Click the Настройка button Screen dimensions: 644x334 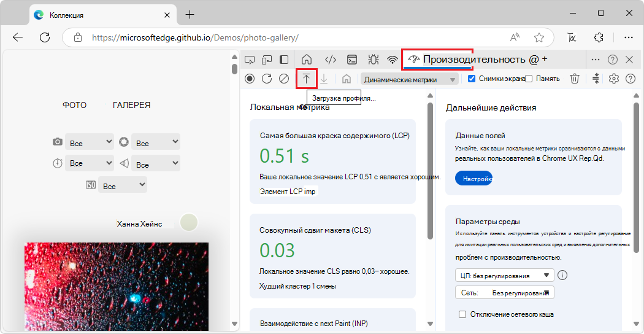point(473,179)
